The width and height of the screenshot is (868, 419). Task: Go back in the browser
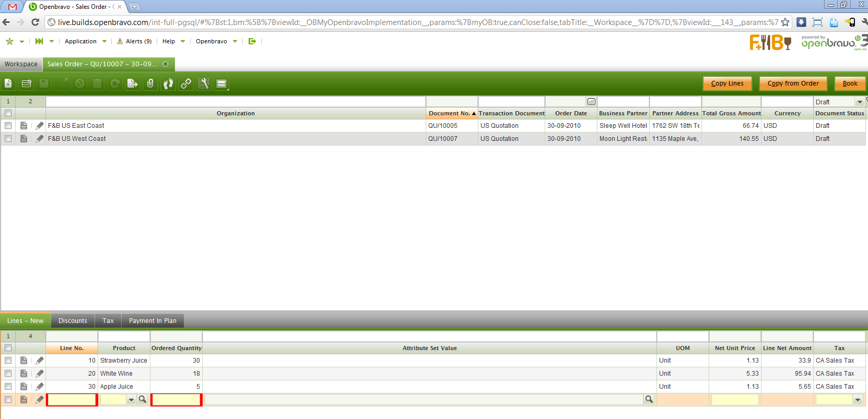click(x=6, y=22)
